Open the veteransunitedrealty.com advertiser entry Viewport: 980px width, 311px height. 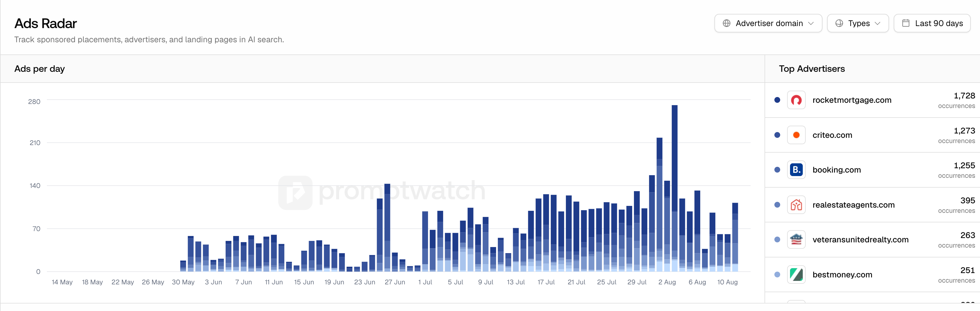(872, 239)
